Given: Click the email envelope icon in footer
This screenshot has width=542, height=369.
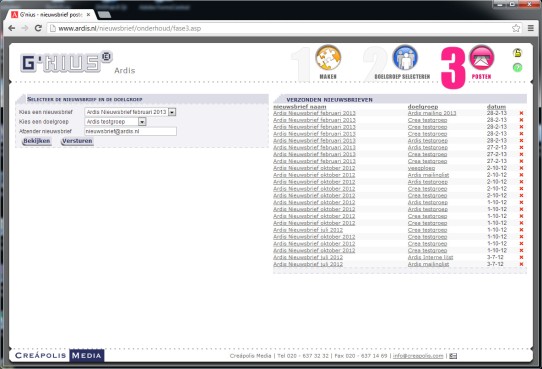Looking at the screenshot, I should click(x=453, y=356).
